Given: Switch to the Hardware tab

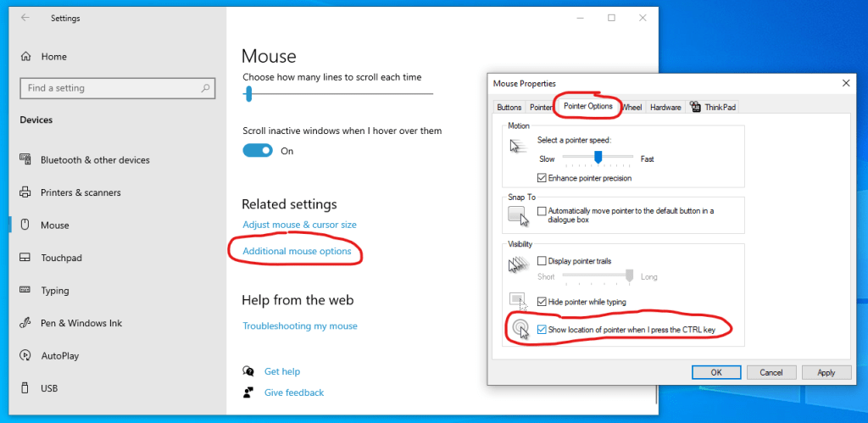Looking at the screenshot, I should pos(665,108).
